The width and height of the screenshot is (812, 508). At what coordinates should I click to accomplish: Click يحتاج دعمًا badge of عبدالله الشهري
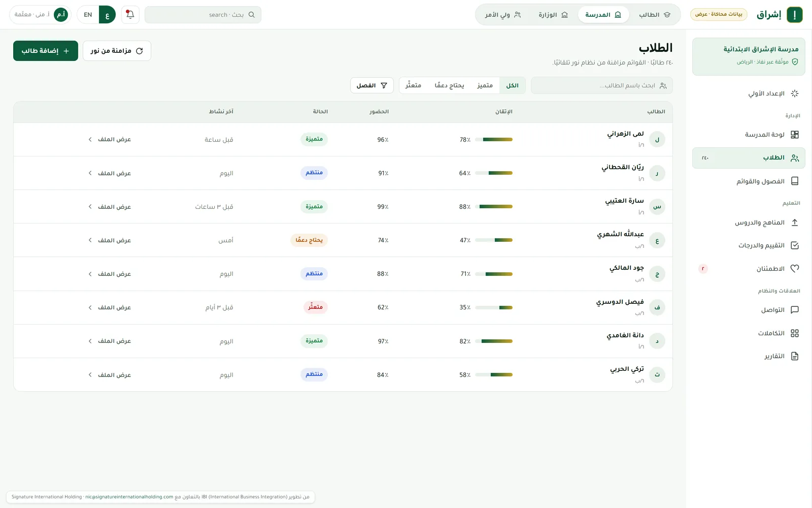[309, 240]
